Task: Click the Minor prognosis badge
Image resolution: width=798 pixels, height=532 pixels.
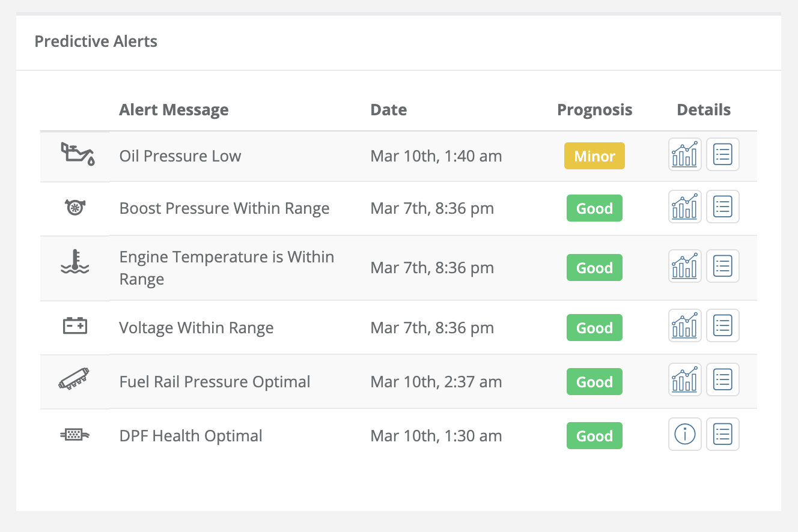Action: point(594,156)
